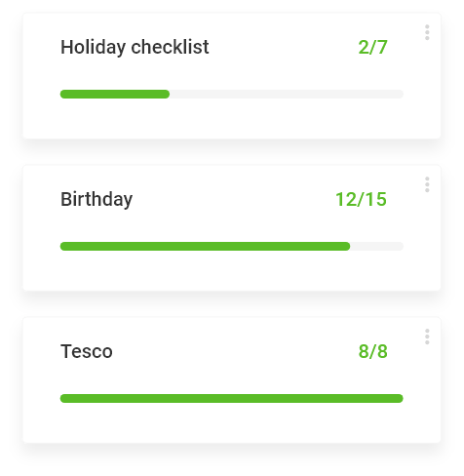
Task: Click empty space between Holiday checklist title and 2/7
Action: (284, 48)
